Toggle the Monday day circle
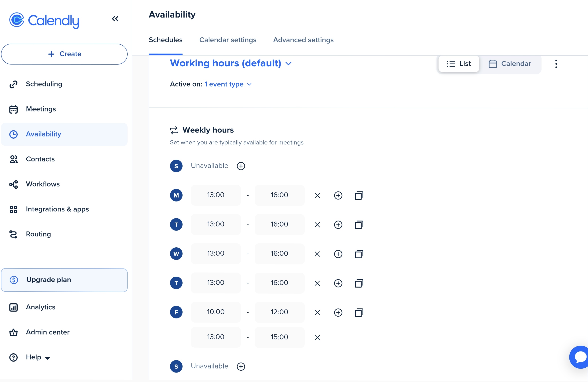588x382 pixels. [176, 195]
